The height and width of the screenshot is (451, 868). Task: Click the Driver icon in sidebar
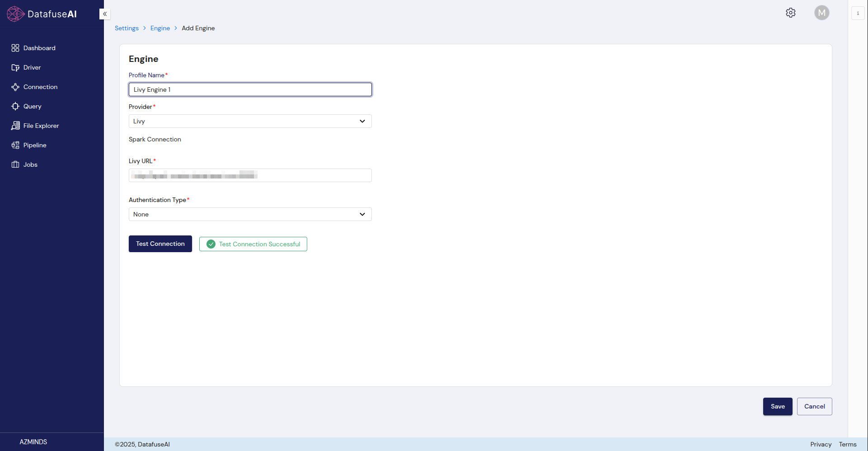click(15, 67)
